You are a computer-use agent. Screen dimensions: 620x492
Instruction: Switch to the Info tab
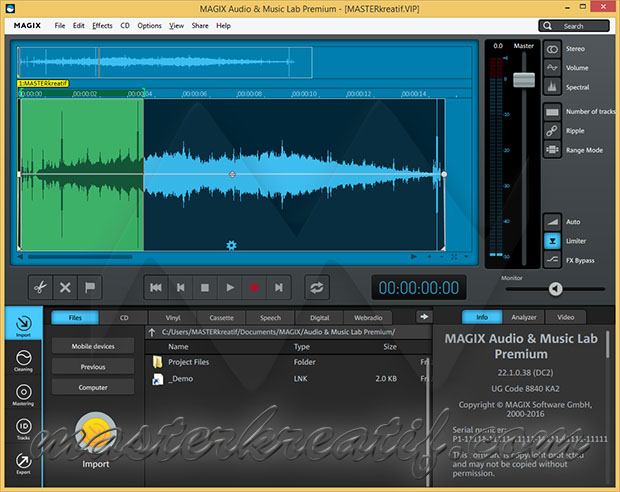482,317
